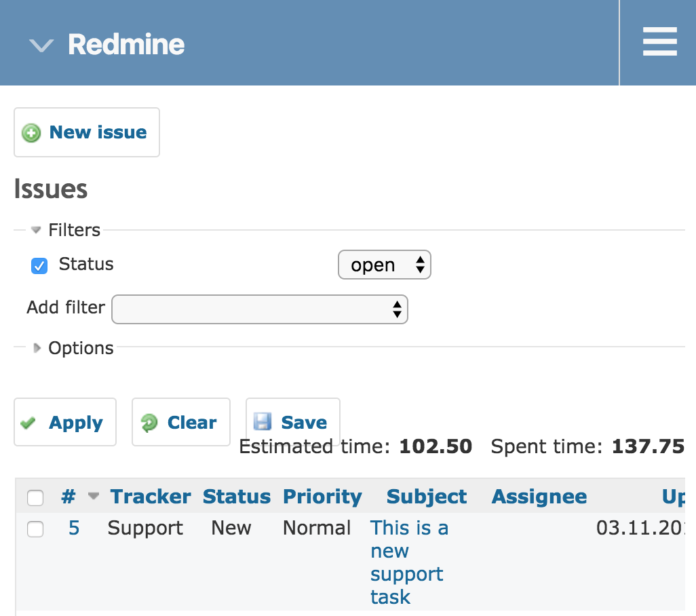
Task: Sort by Tracker column
Action: (x=151, y=496)
